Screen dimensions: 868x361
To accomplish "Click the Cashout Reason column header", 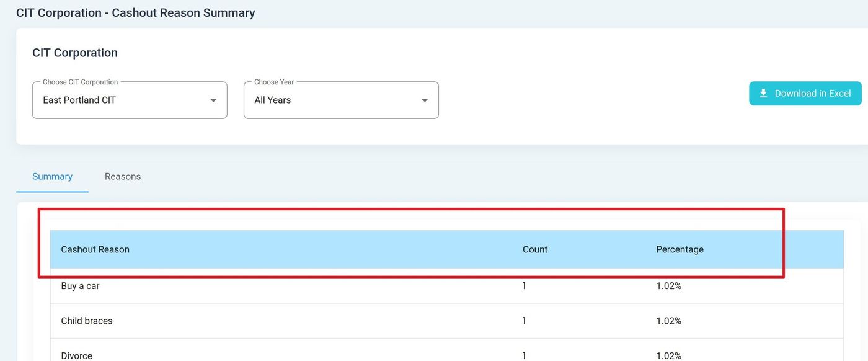I will (x=95, y=249).
